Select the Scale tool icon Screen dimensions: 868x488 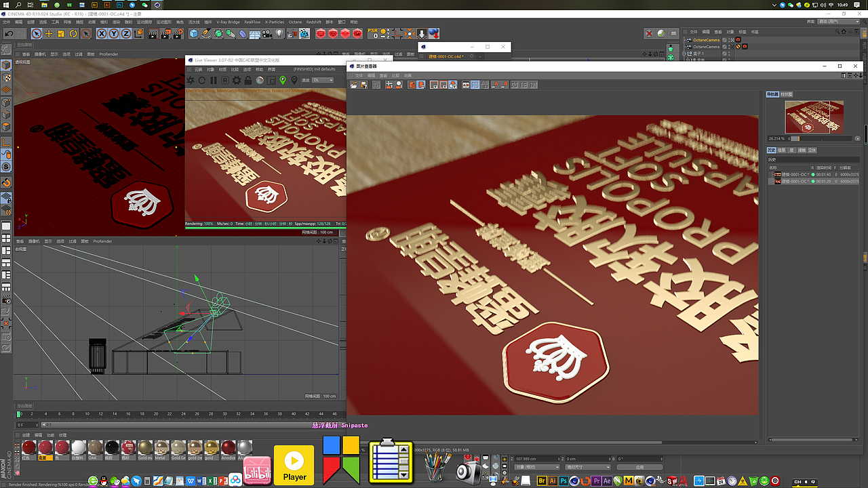coord(61,33)
